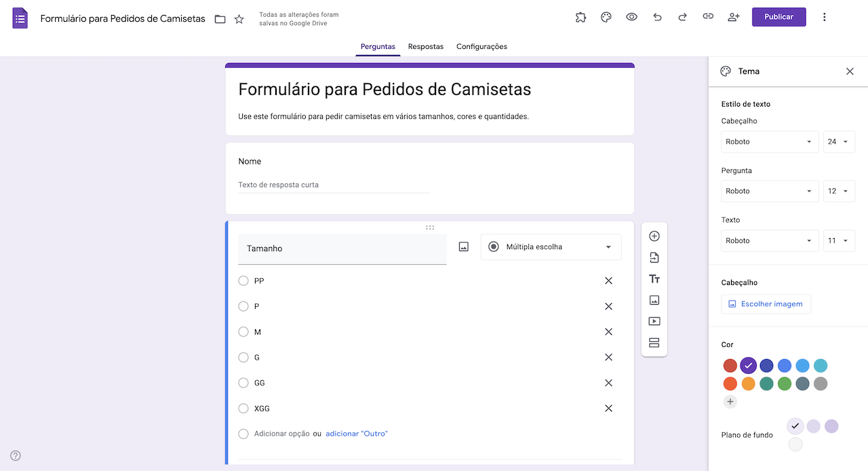868x471 pixels.
Task: Click the adicionar "Outro" link
Action: pos(356,433)
